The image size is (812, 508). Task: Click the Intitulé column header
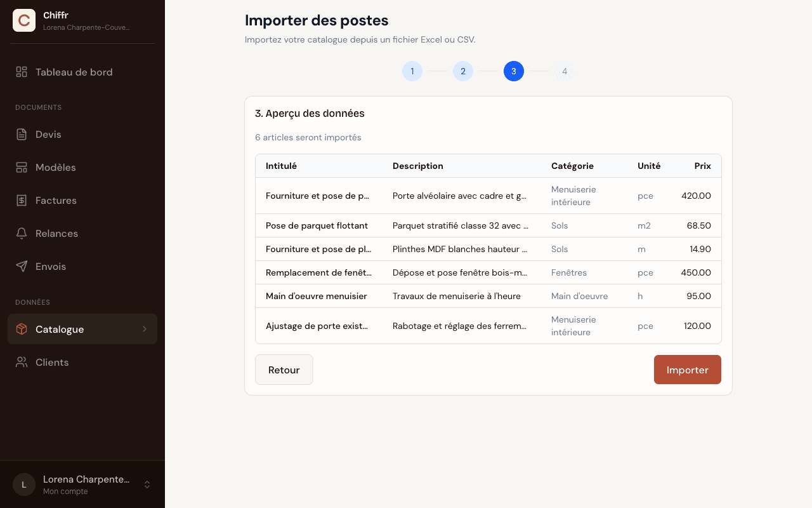click(x=281, y=166)
